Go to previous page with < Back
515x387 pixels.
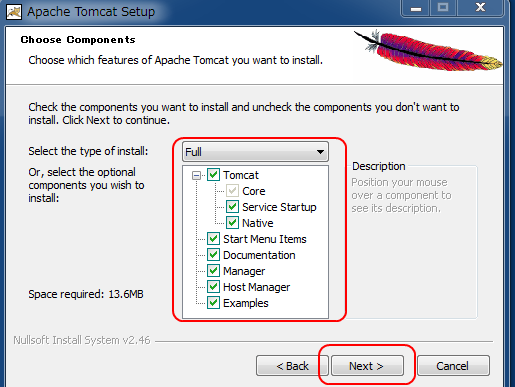point(292,366)
